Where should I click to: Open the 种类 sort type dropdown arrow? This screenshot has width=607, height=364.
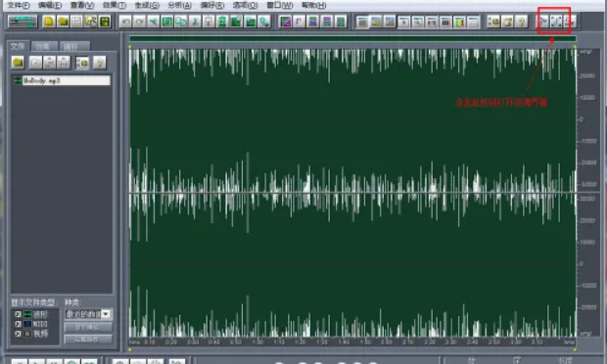pos(106,314)
